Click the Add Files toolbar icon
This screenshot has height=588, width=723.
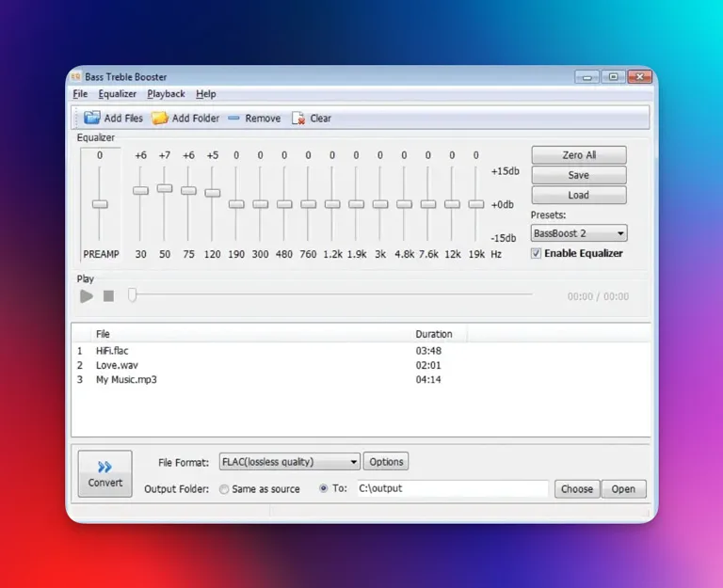tap(91, 118)
